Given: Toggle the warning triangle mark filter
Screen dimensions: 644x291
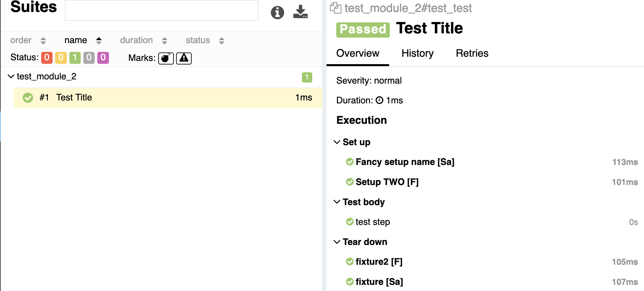Looking at the screenshot, I should coord(184,58).
